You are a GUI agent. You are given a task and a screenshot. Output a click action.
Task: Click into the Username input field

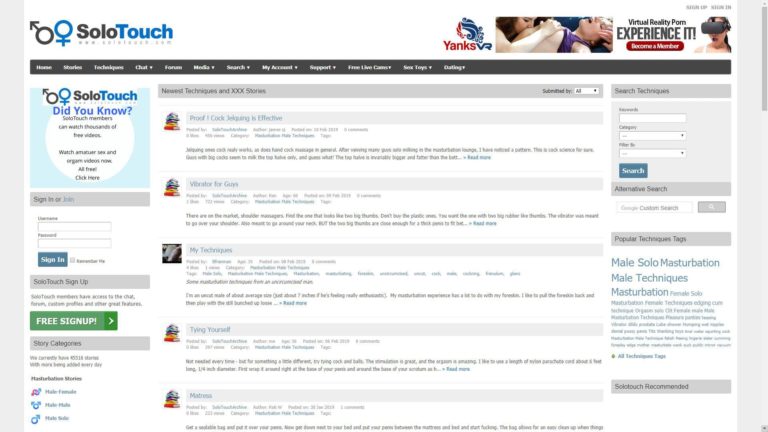[74, 227]
